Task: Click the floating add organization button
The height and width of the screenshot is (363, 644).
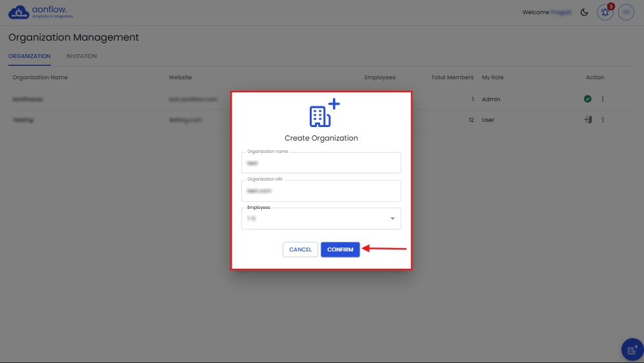Action: coord(632,349)
